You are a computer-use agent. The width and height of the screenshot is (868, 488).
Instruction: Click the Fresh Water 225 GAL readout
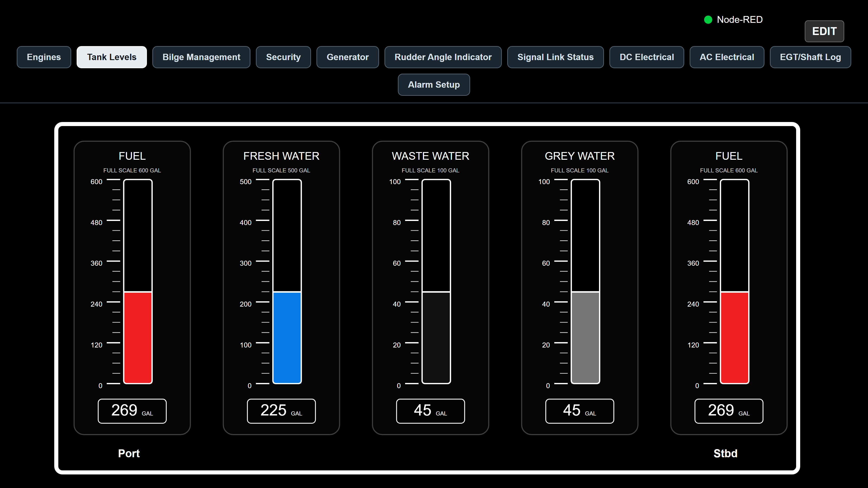(281, 411)
